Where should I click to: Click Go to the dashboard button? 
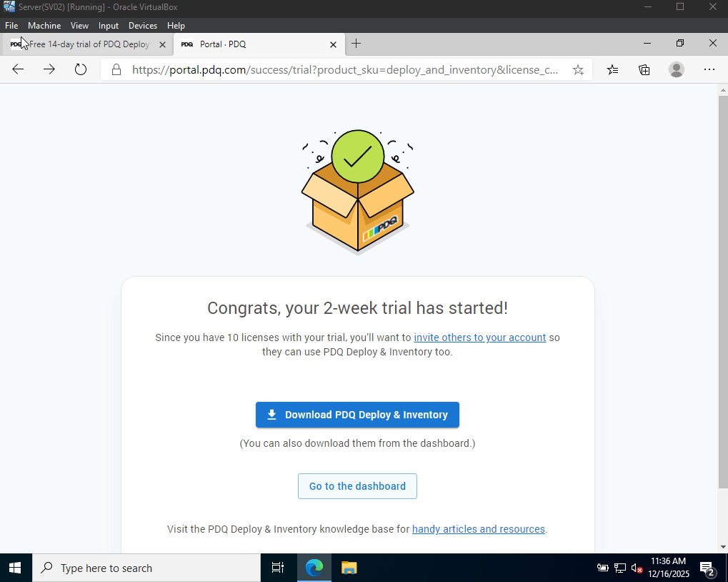click(x=357, y=486)
